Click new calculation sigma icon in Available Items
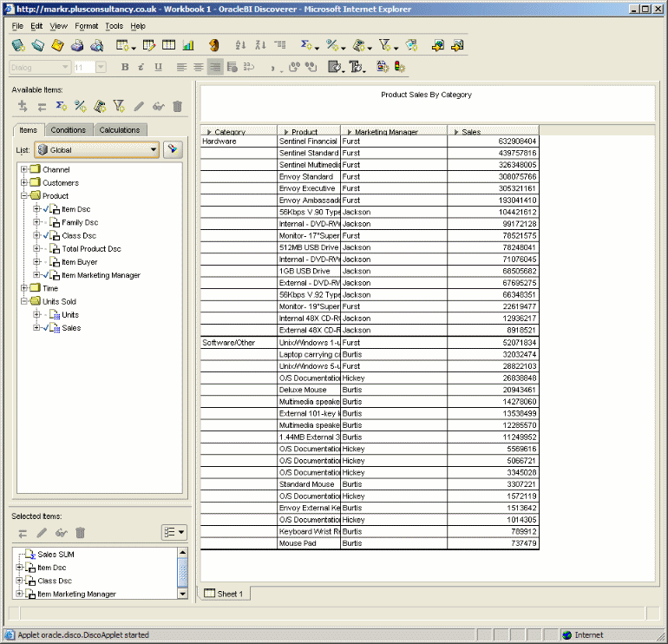The image size is (668, 644). 61,107
